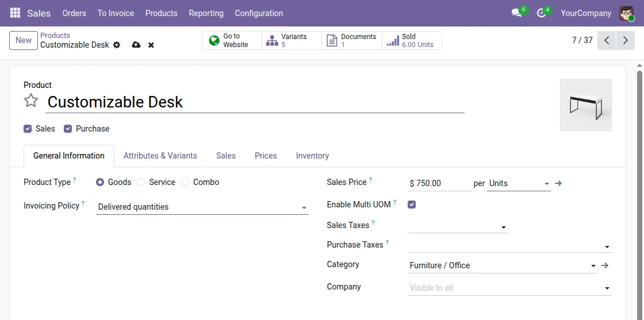Viewport: 644px width, 320px height.
Task: Uncheck the Sales checkbox
Action: (x=28, y=129)
